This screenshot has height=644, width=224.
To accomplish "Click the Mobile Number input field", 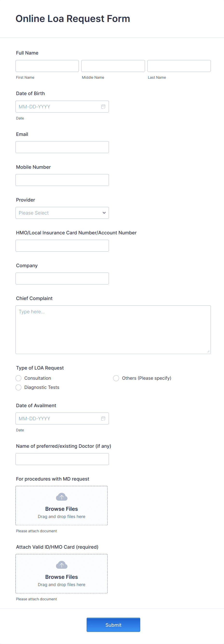I will pos(62,180).
